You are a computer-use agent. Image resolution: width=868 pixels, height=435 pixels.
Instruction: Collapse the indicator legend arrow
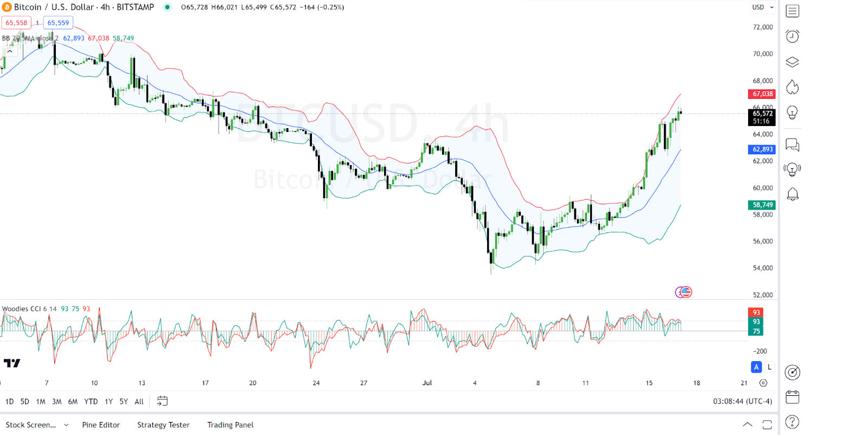[10, 51]
